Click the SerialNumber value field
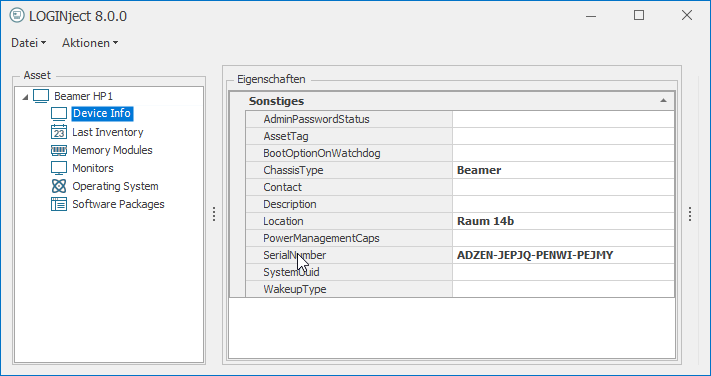 coord(563,255)
